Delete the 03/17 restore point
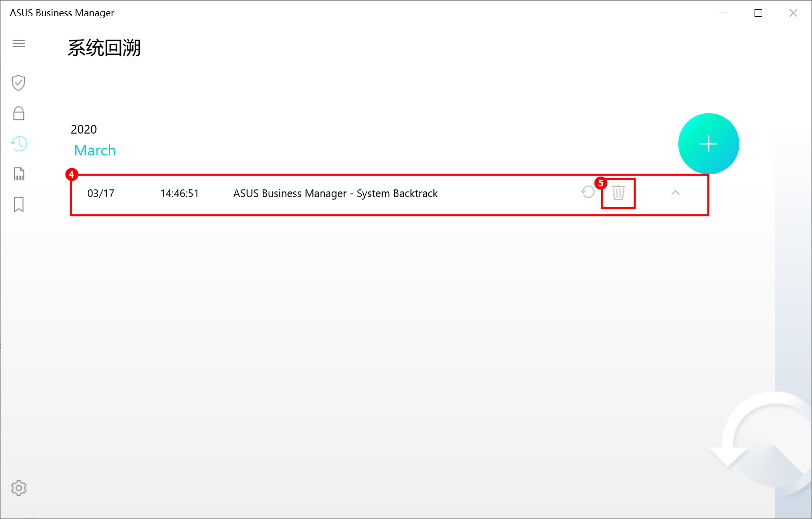Image resolution: width=812 pixels, height=519 pixels. [x=618, y=193]
